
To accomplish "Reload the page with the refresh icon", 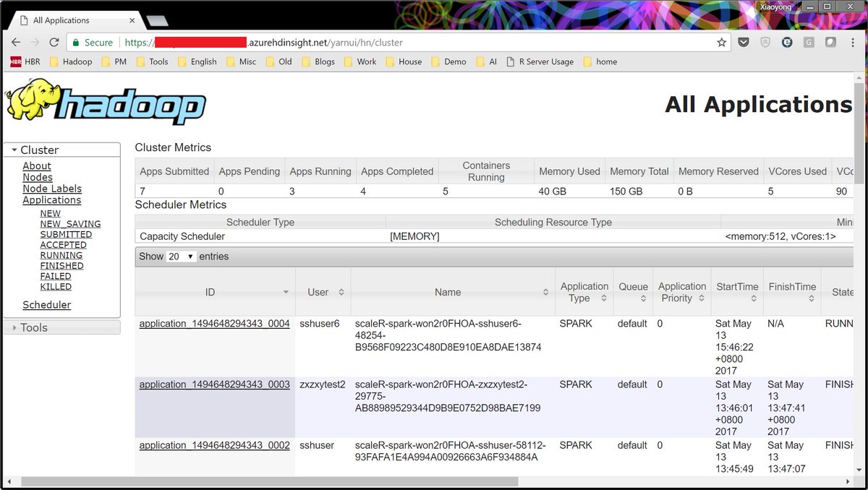I will pos(54,42).
